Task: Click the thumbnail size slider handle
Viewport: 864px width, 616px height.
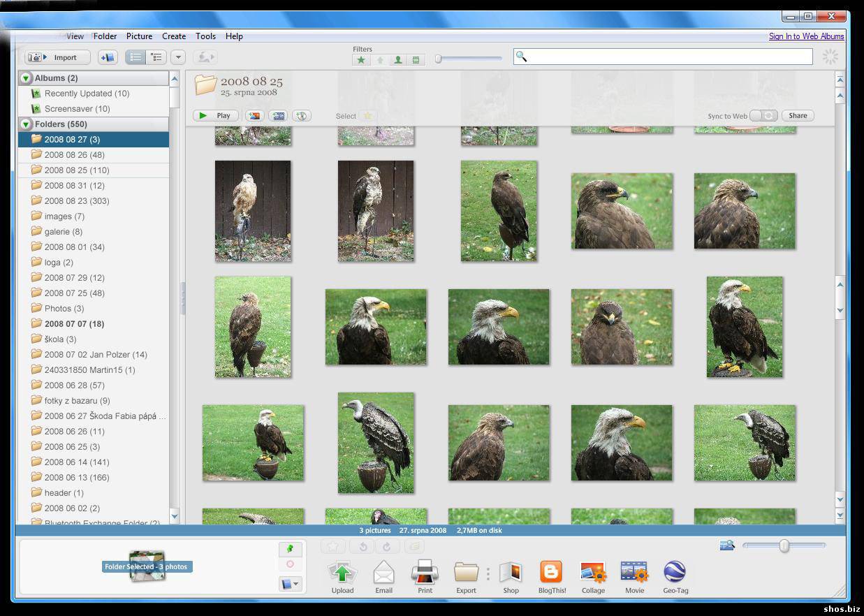Action: coord(784,545)
